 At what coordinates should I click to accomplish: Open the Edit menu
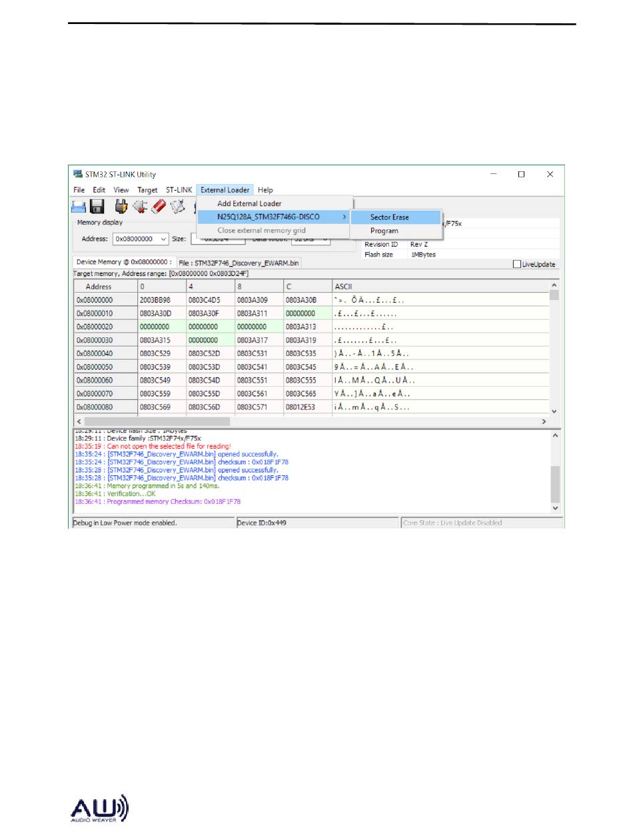coord(99,190)
